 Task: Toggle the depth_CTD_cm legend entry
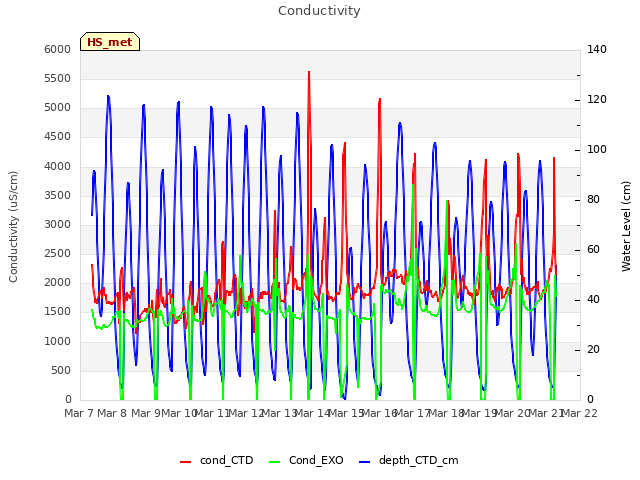[409, 460]
